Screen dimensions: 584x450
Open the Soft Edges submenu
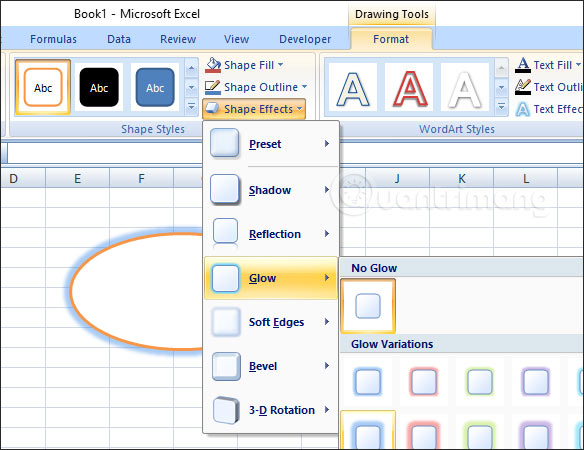tap(271, 322)
